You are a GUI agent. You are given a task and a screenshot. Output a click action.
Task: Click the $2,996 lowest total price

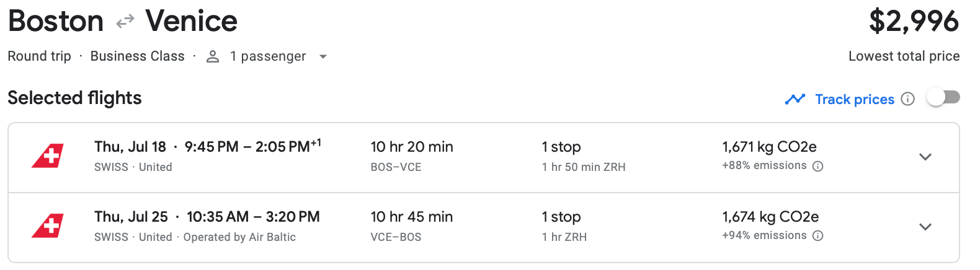coord(914,22)
